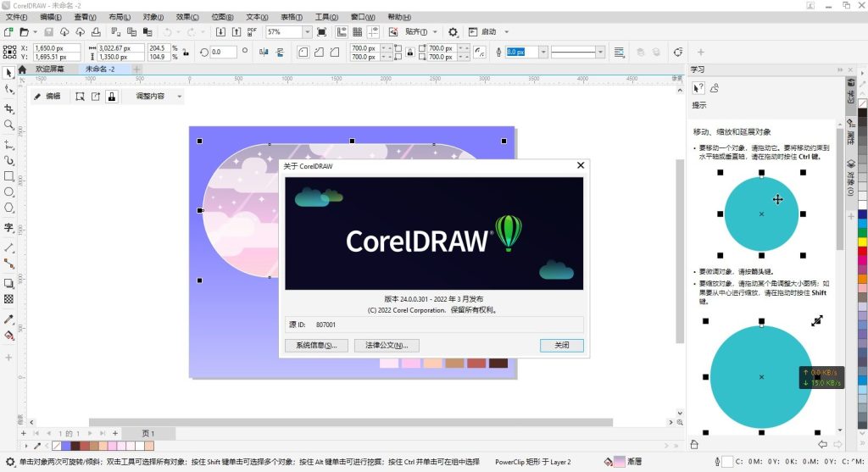This screenshot has height=472, width=868.
Task: Toggle the Edit corners together lock
Action: (409, 52)
